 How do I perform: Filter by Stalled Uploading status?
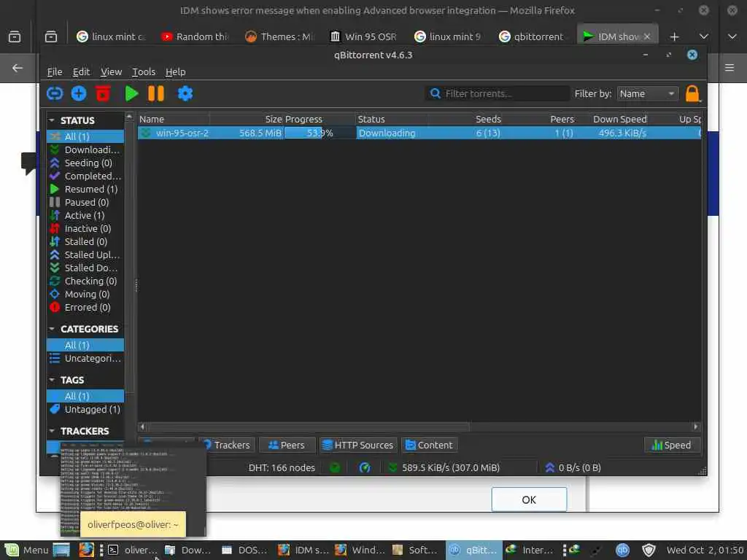(85, 254)
